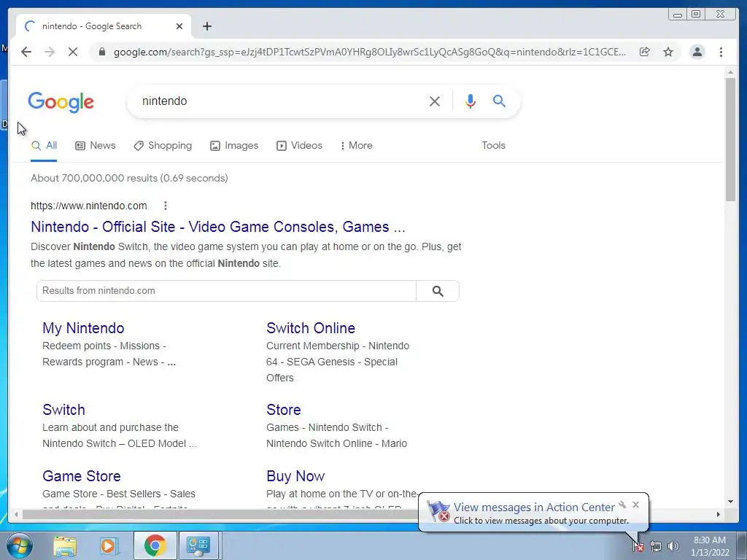Open notification options via the wrench icon
The image size is (747, 560).
(x=622, y=505)
